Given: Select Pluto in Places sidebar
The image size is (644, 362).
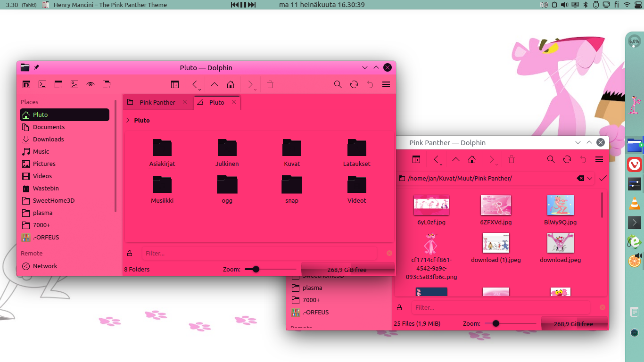Looking at the screenshot, I should [65, 115].
